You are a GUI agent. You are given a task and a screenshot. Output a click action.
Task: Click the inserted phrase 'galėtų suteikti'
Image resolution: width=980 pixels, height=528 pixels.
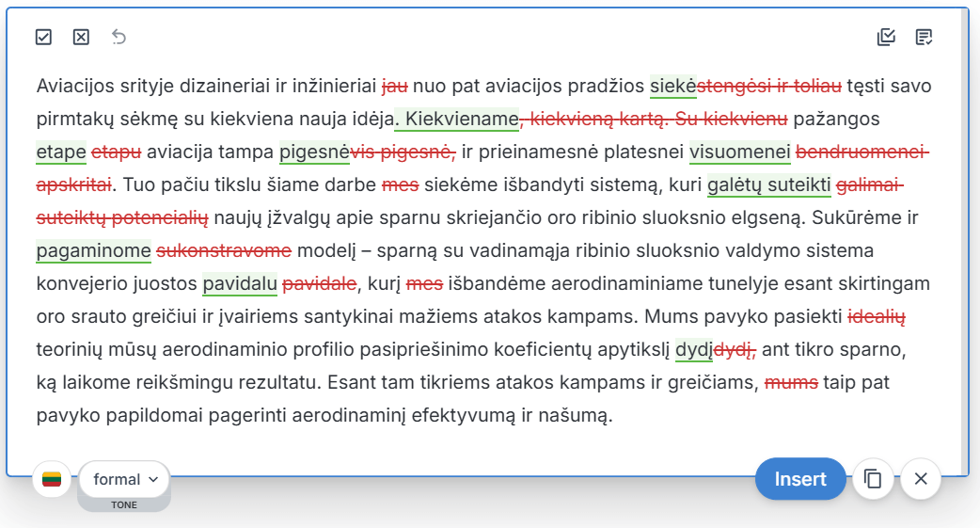point(768,185)
